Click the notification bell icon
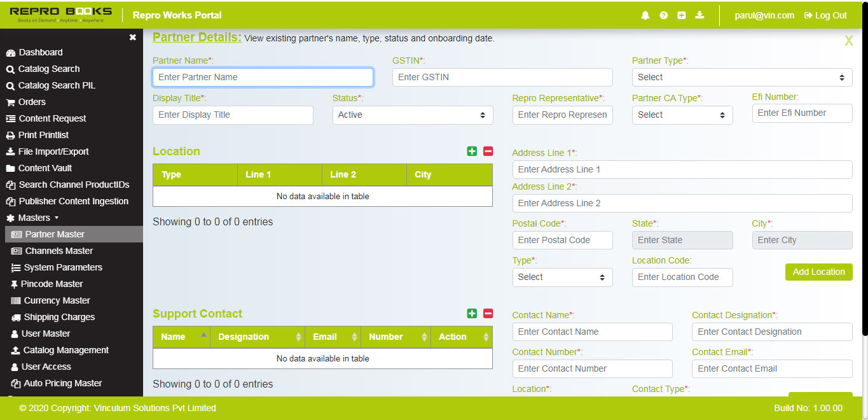This screenshot has width=868, height=420. pyautogui.click(x=645, y=15)
